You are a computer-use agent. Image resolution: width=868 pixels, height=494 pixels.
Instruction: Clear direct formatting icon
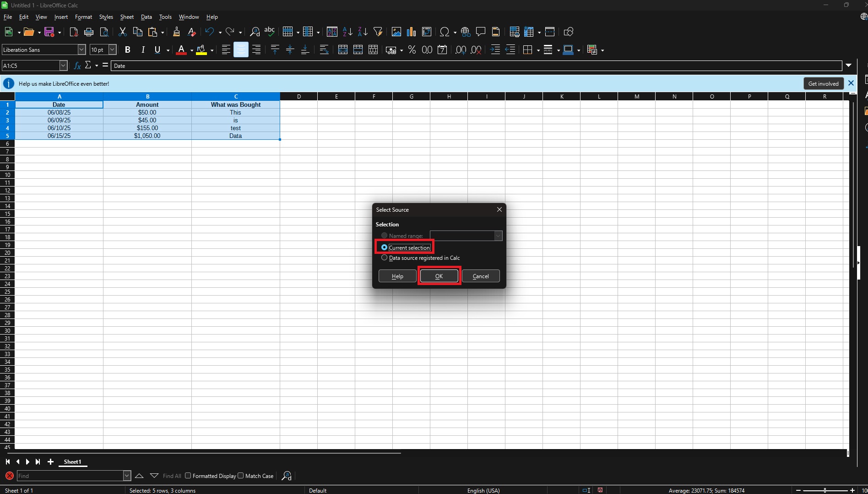pyautogui.click(x=192, y=32)
